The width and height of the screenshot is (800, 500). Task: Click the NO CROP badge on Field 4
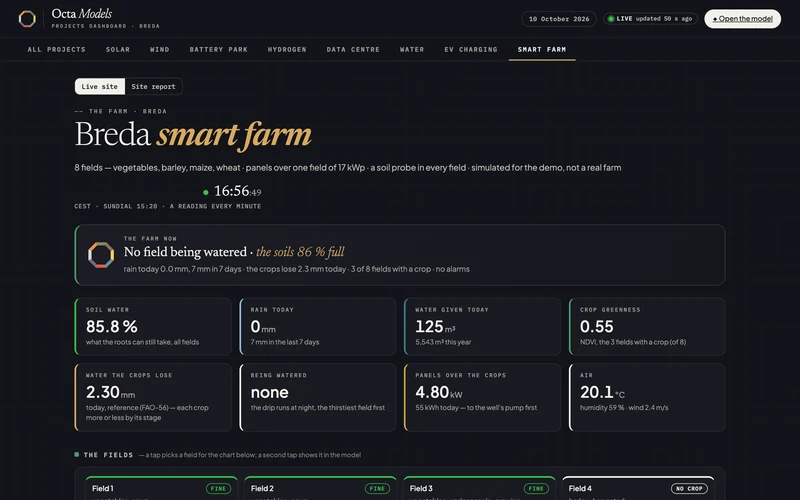click(x=689, y=489)
